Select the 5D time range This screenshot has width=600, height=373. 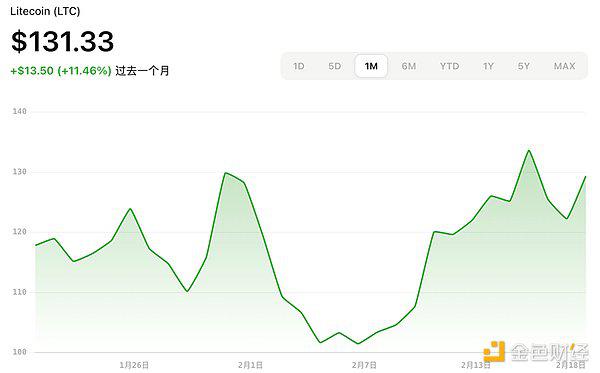334,66
